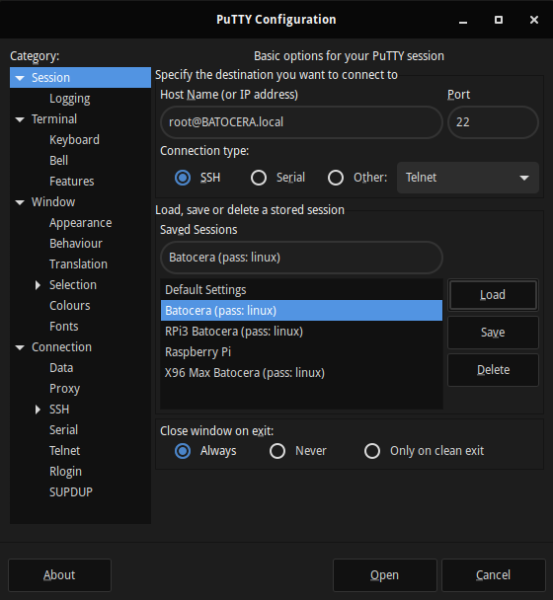Image resolution: width=553 pixels, height=600 pixels.
Task: Expand the Selection tree arrow
Action: click(38, 285)
